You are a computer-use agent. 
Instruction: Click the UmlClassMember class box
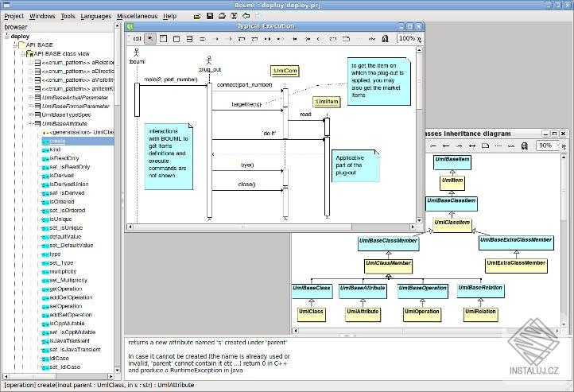pos(389,266)
